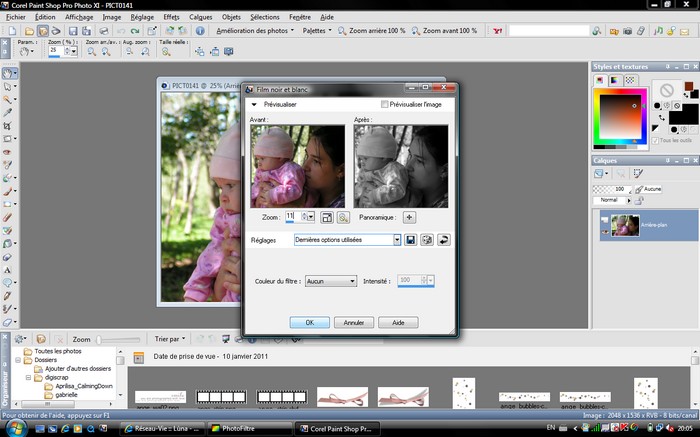Open the Effets menu

click(x=171, y=17)
